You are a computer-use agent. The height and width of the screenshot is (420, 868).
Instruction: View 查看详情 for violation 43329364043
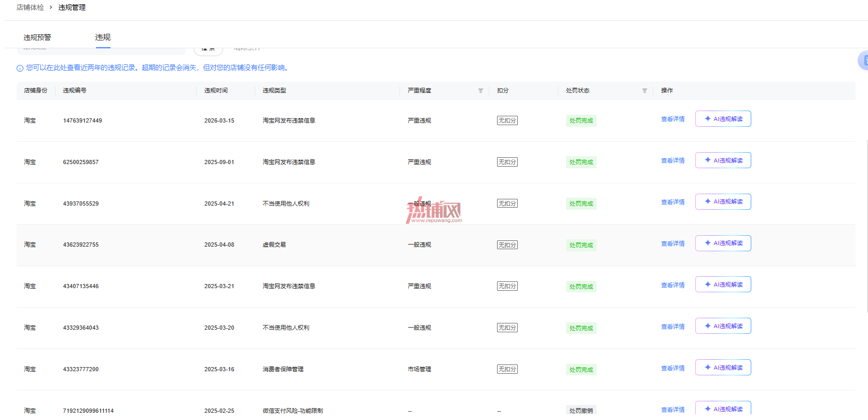[672, 327]
